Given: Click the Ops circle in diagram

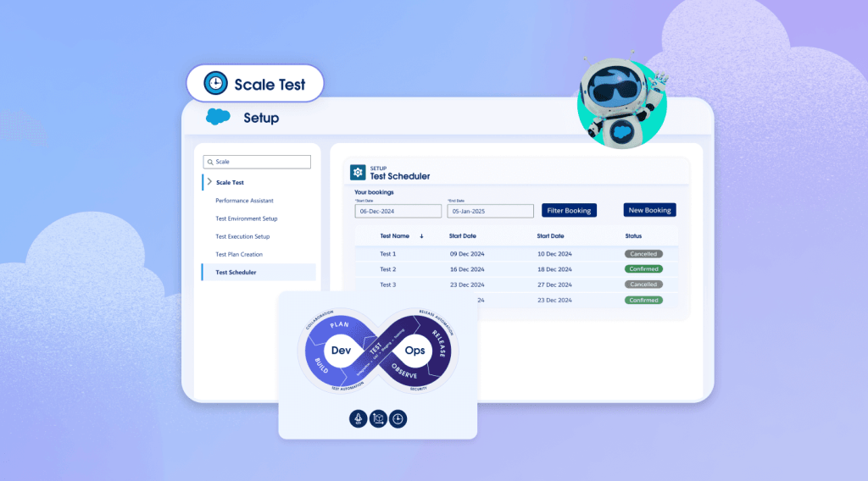Looking at the screenshot, I should (415, 350).
